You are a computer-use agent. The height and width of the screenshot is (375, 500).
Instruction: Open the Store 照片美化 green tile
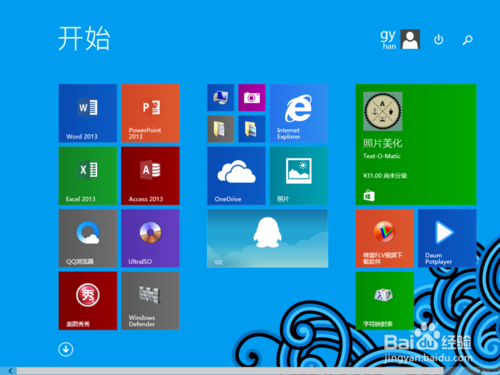point(416,144)
